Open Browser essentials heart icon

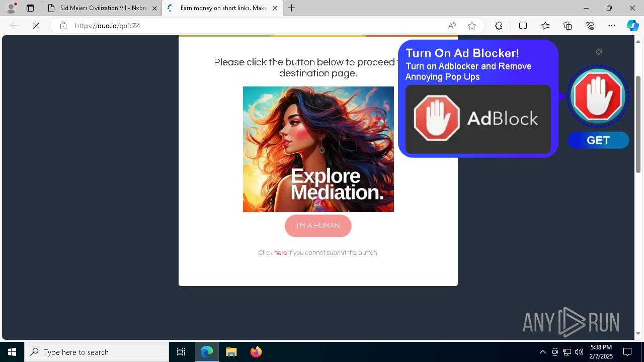coord(590,26)
